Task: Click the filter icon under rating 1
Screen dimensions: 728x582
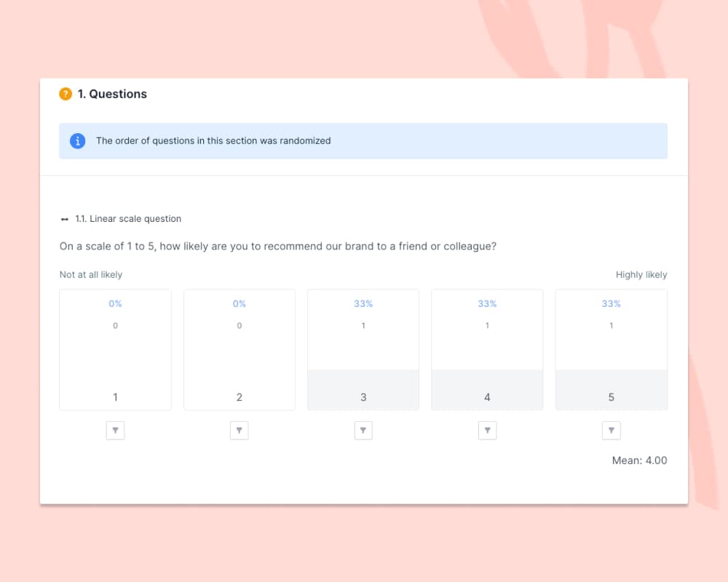Action: 115,431
